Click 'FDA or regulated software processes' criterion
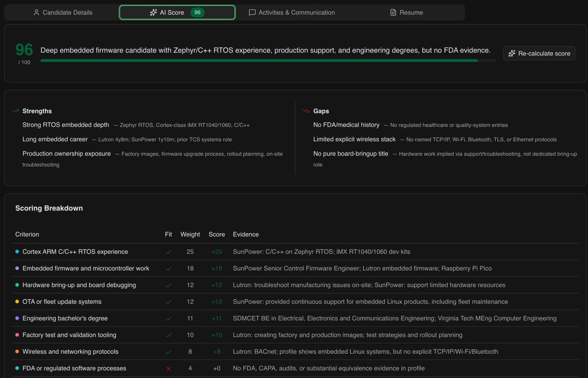 [x=74, y=369]
